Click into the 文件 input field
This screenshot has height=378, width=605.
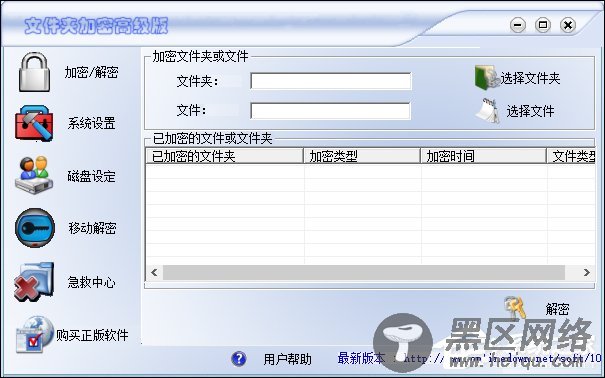pyautogui.click(x=330, y=111)
